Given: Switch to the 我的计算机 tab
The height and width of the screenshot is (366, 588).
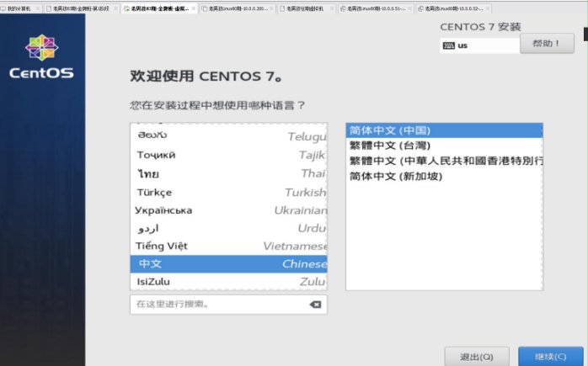Looking at the screenshot, I should 19,8.
